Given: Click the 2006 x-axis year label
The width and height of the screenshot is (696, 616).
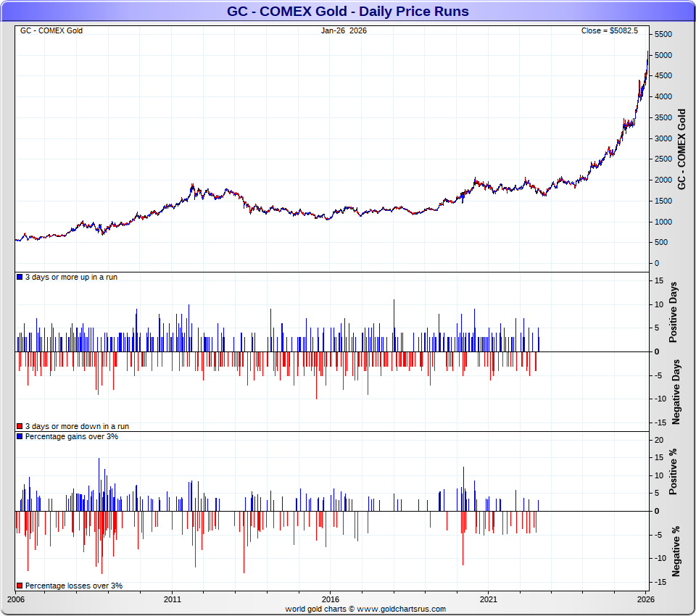Looking at the screenshot, I should click(15, 599).
